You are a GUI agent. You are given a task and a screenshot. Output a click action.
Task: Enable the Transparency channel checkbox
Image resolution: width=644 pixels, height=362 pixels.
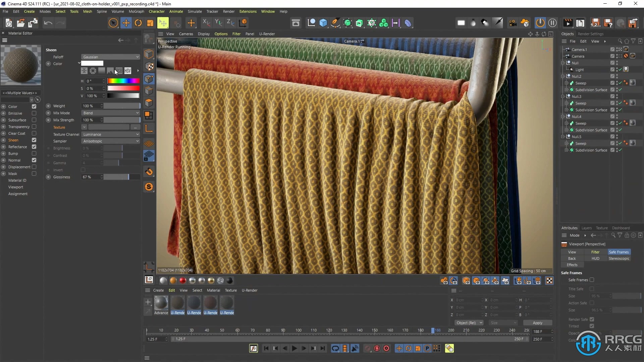[x=34, y=127]
